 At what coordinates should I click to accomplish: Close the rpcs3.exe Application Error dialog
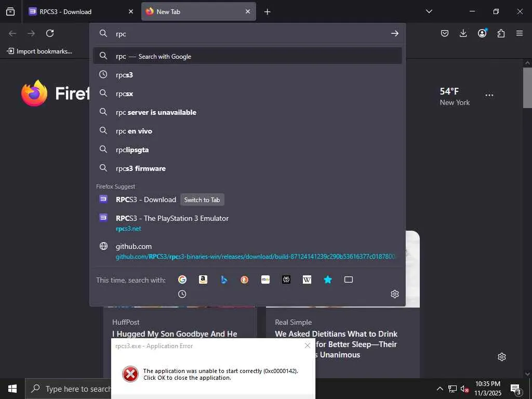pos(308,345)
